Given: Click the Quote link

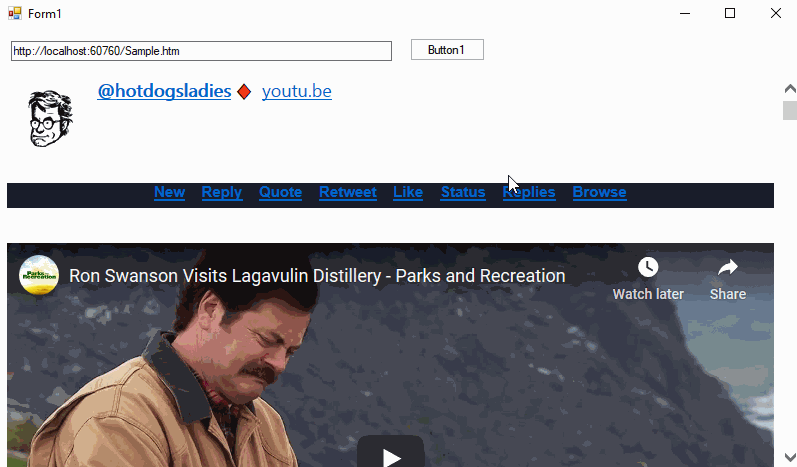Looking at the screenshot, I should [x=281, y=192].
